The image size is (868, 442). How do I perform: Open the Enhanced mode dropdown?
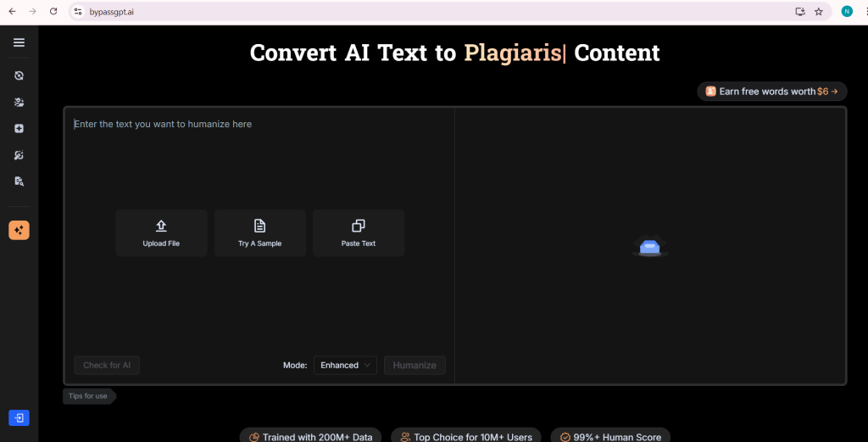(x=345, y=366)
